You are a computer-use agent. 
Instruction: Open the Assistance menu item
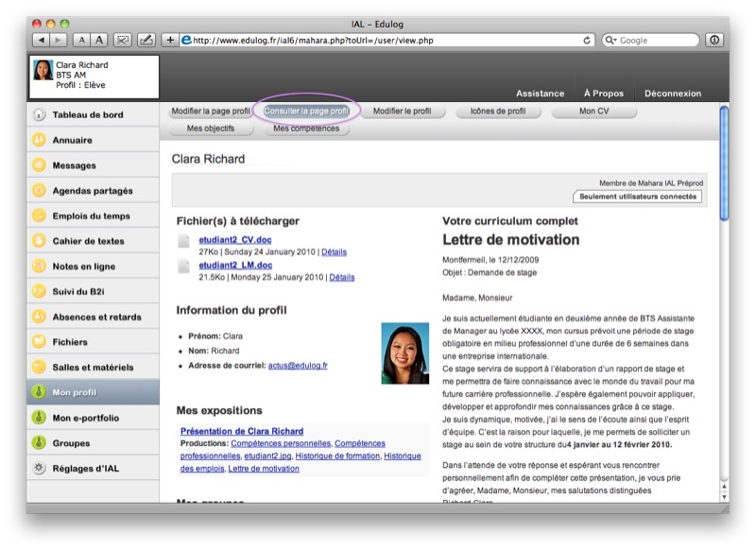tap(540, 94)
